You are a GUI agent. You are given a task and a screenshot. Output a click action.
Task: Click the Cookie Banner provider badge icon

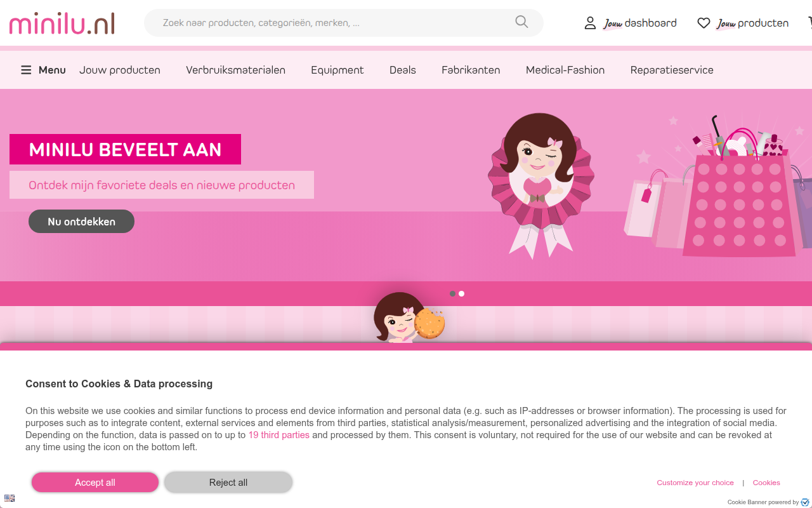pos(805,502)
